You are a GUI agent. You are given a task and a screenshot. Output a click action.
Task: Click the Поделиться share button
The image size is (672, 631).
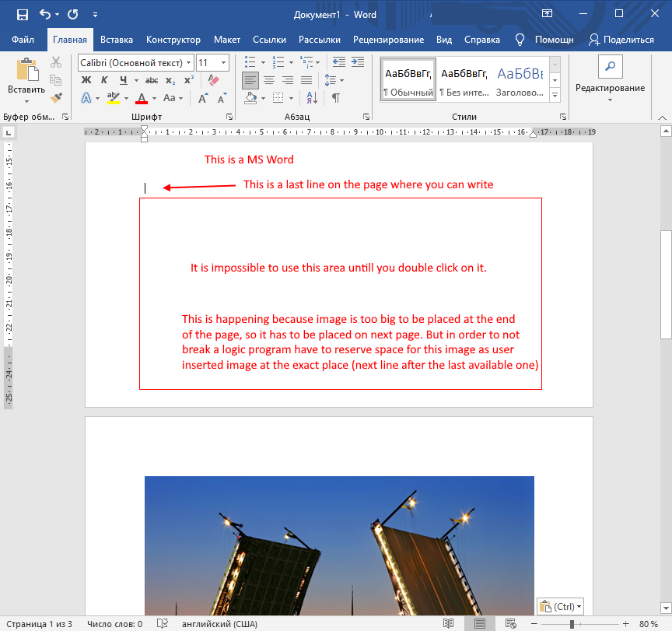pyautogui.click(x=621, y=40)
